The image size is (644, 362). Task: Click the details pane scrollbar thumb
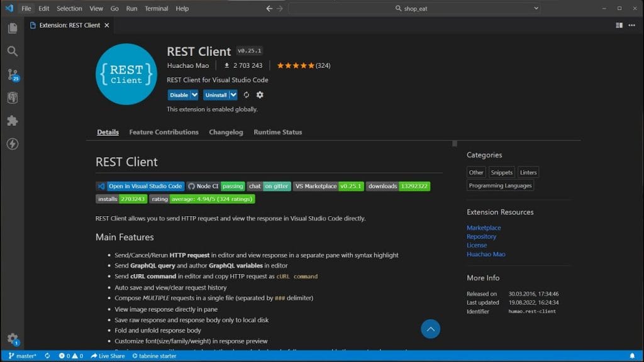(455, 144)
